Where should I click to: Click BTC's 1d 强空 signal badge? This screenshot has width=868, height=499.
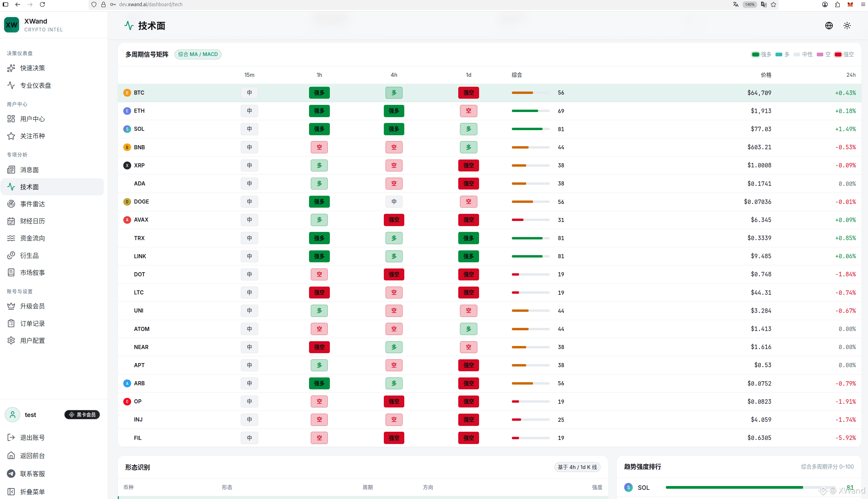click(x=468, y=93)
